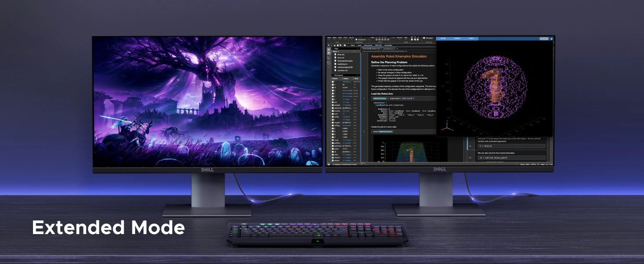Open the Go To dropdown in toolstrip
The width and height of the screenshot is (644, 264).
[x=351, y=39]
